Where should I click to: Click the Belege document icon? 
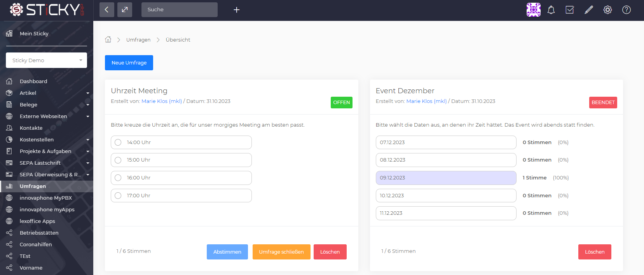click(x=9, y=104)
